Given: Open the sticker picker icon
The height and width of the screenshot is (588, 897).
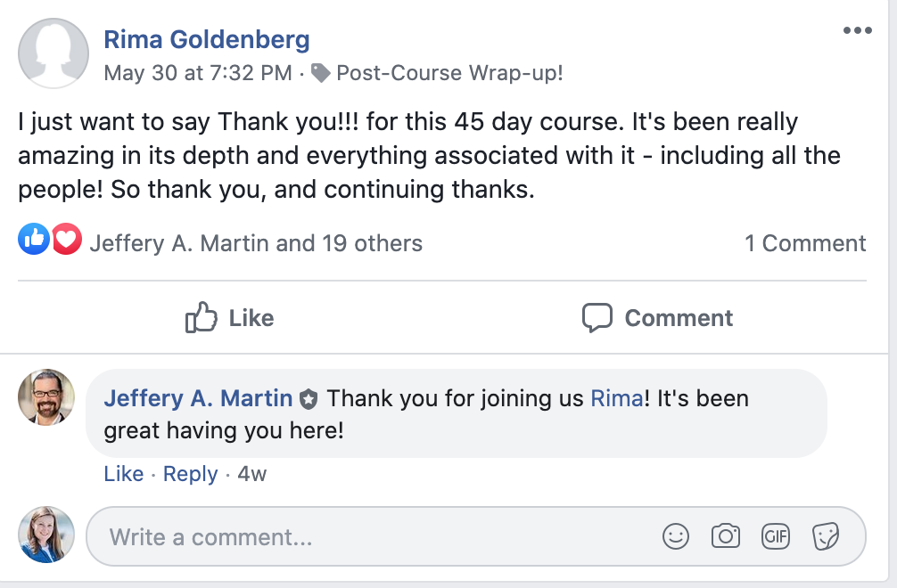Looking at the screenshot, I should click(826, 536).
